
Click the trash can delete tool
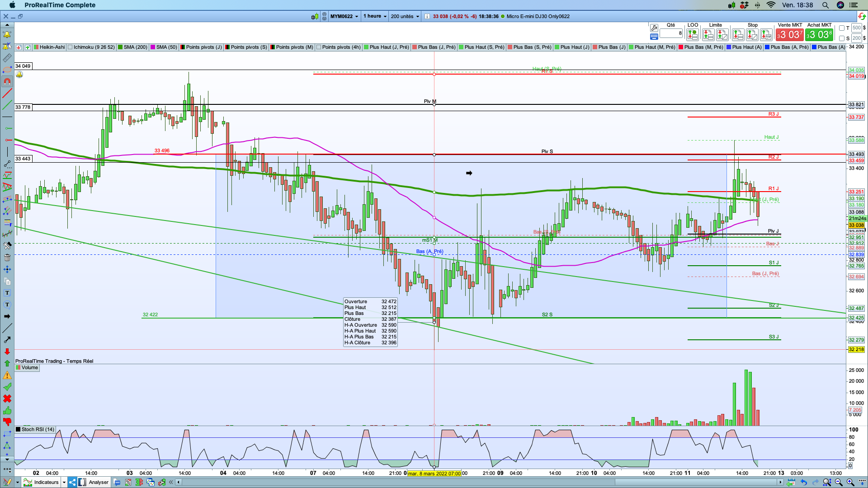[7, 258]
